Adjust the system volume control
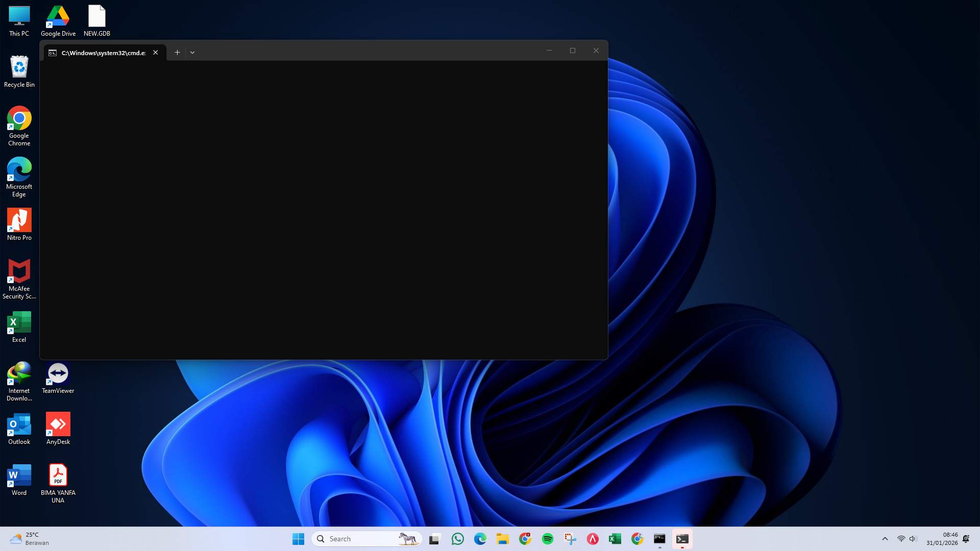 click(x=913, y=538)
